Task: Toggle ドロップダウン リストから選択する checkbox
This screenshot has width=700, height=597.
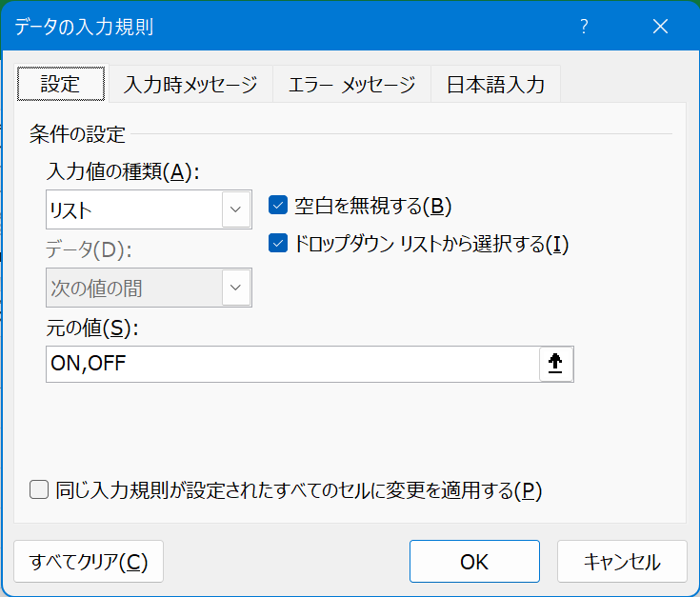Action: click(x=278, y=243)
